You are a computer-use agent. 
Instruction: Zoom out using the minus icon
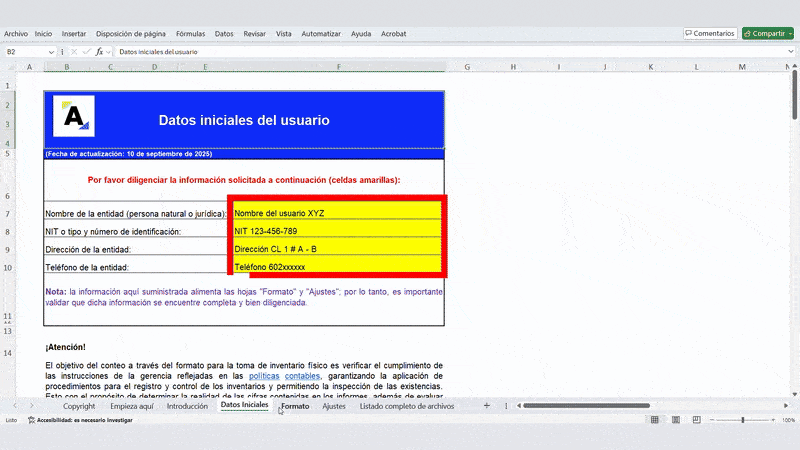click(x=711, y=421)
